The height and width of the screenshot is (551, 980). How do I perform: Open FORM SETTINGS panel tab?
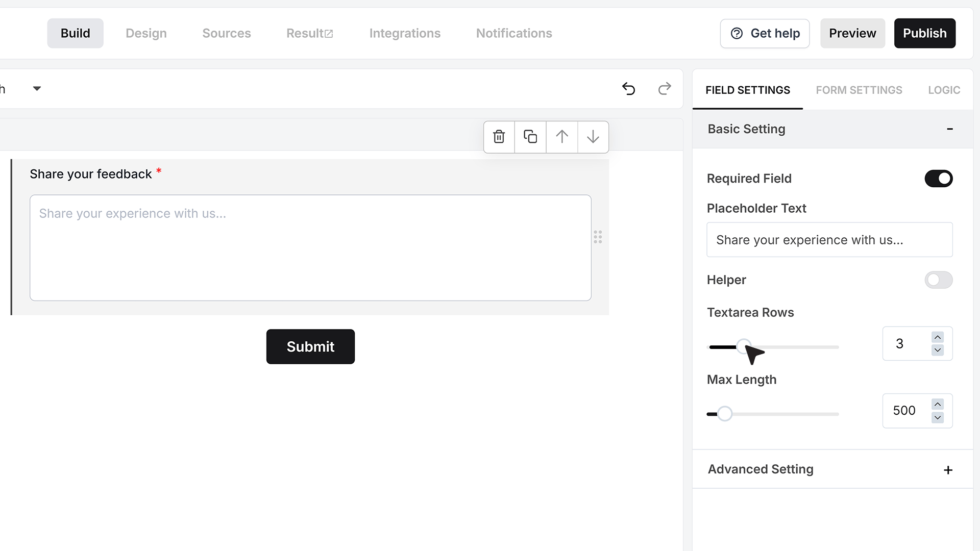tap(859, 90)
